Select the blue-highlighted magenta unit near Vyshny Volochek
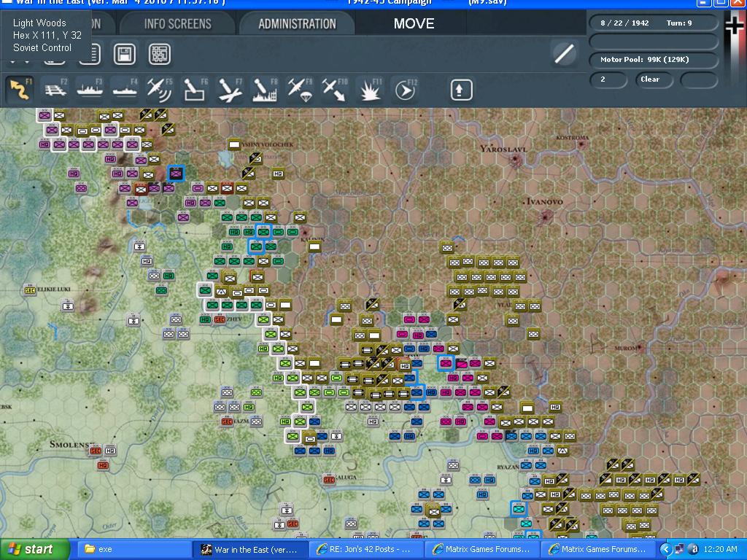747x560 pixels. click(x=176, y=174)
